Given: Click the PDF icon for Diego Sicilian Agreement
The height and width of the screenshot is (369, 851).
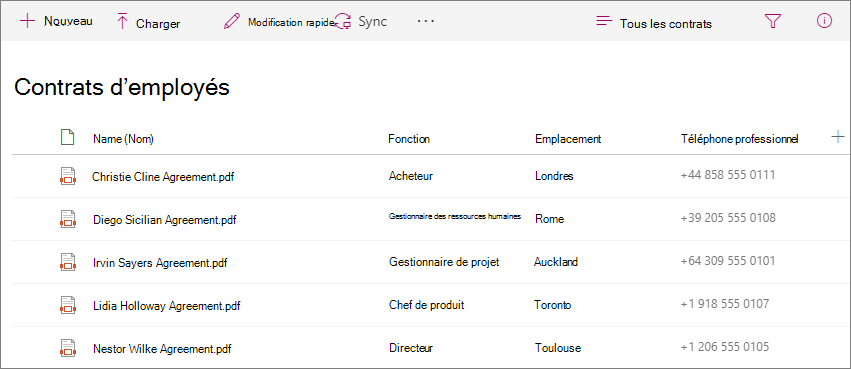Looking at the screenshot, I should tap(67, 219).
